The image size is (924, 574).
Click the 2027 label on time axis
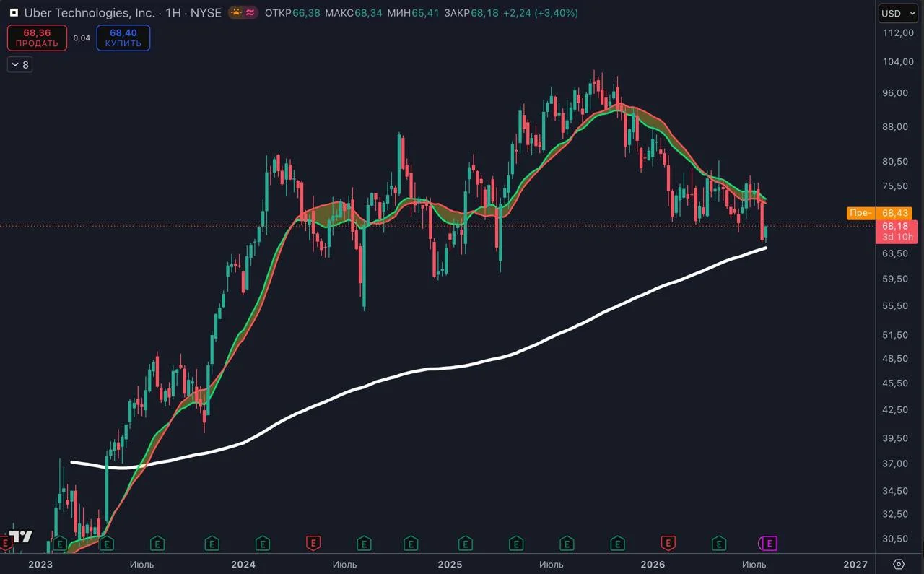coord(855,564)
